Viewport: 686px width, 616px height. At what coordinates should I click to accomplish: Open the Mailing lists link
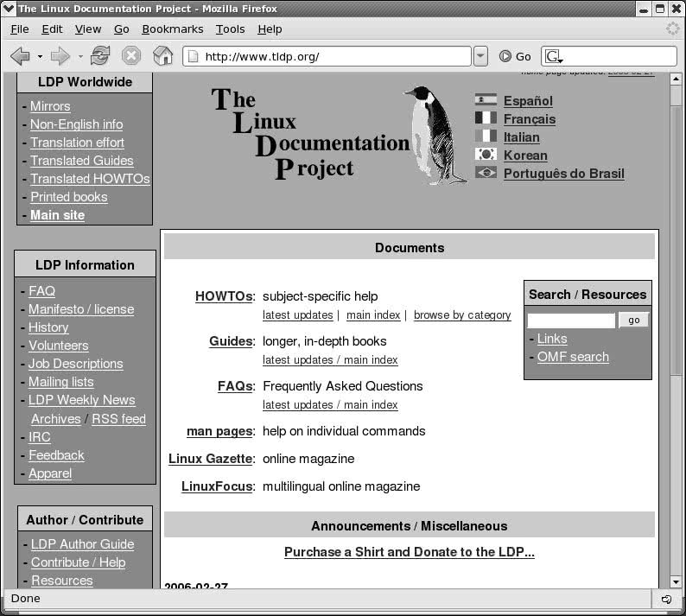pos(61,382)
